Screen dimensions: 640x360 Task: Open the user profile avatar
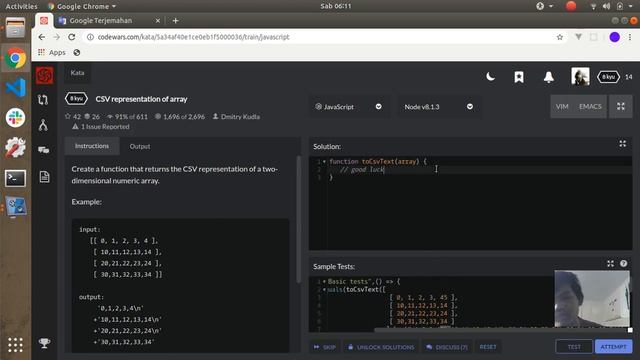(580, 76)
